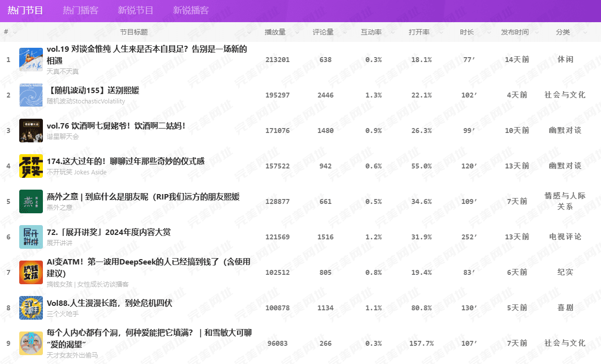Open the 展开讲讲 light blue cover icon
601x364 pixels.
[31, 237]
